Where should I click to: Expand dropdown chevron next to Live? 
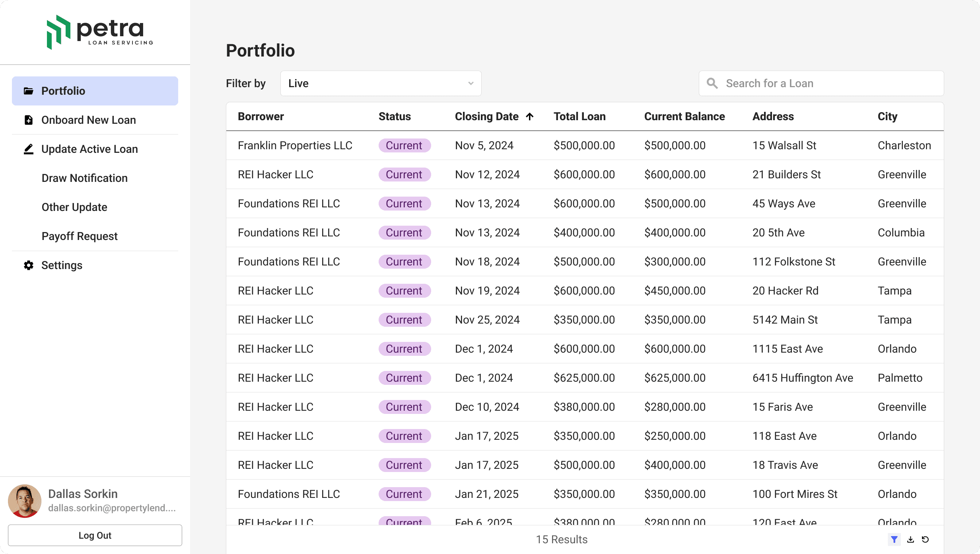[471, 83]
